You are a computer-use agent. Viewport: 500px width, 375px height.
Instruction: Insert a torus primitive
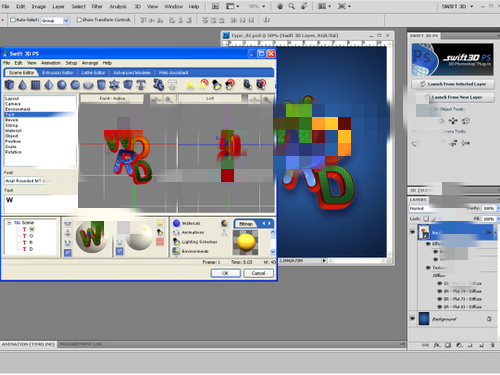point(88,85)
